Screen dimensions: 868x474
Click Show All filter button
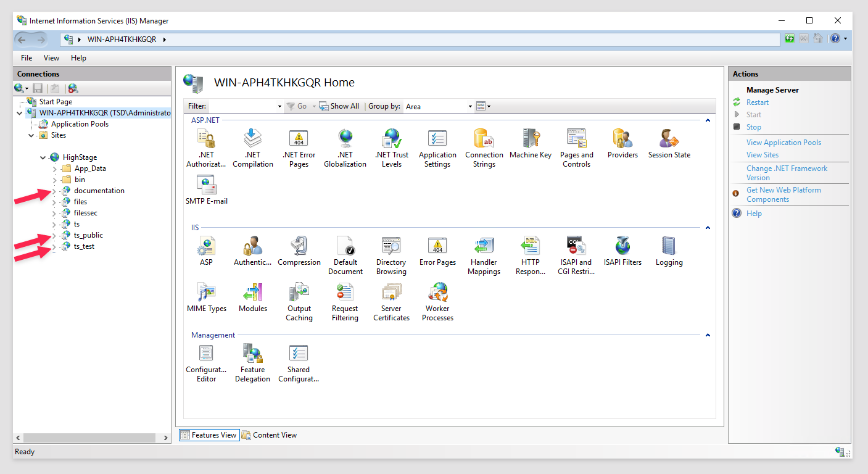point(339,106)
